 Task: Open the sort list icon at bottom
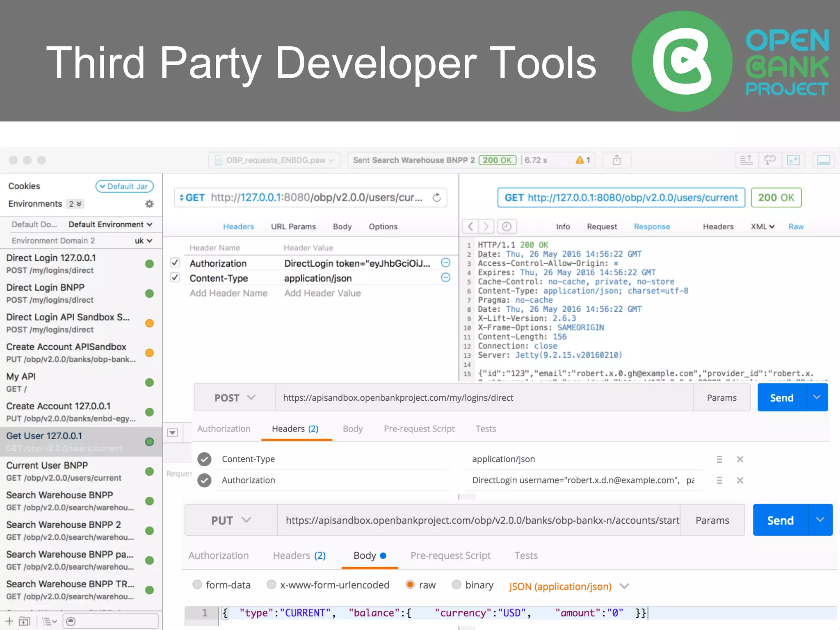click(x=49, y=621)
